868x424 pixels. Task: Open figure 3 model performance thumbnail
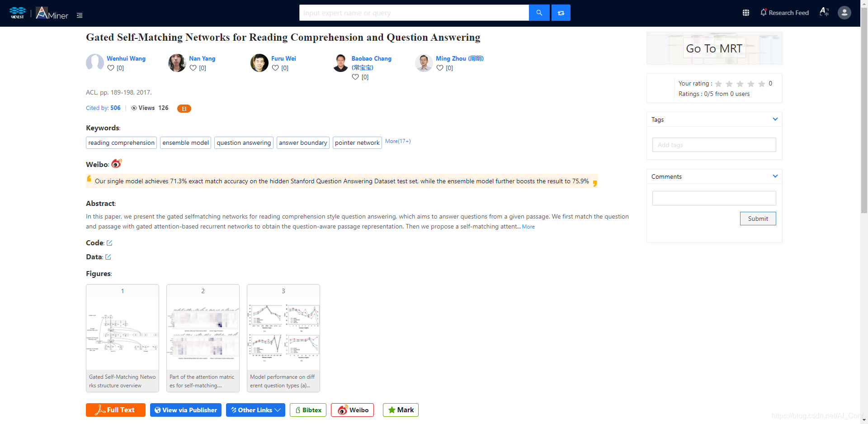[283, 338]
